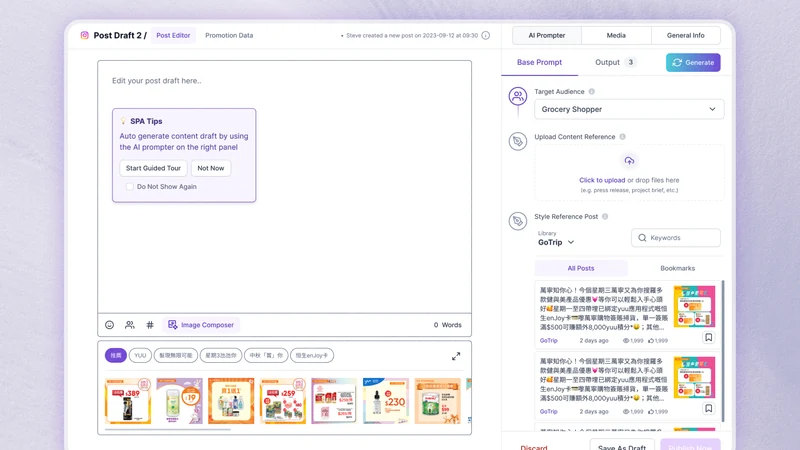The width and height of the screenshot is (800, 450).
Task: Click the Upload Content Reference step icon
Action: 517,141
